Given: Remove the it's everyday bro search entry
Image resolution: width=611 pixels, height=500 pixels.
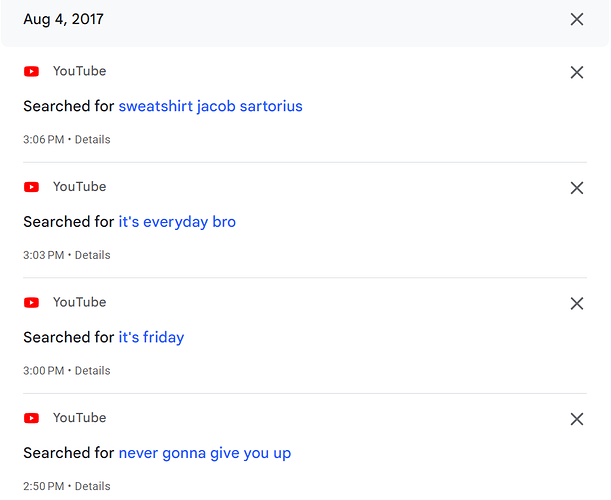Looking at the screenshot, I should click(x=577, y=188).
